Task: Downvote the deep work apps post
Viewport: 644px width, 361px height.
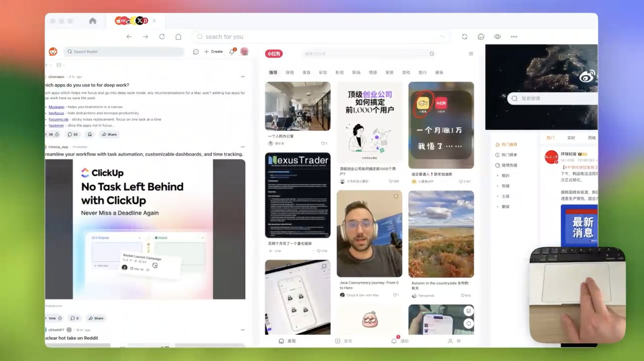Action: (x=57, y=134)
